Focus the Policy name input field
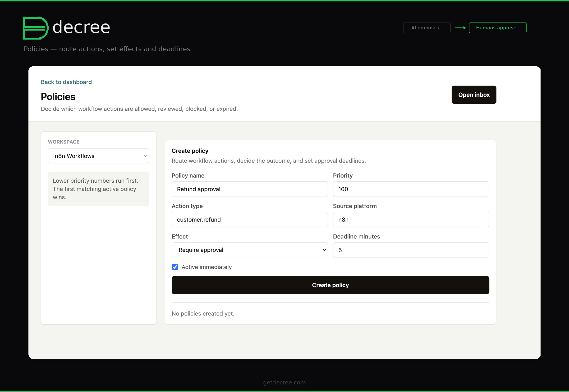 coord(249,189)
